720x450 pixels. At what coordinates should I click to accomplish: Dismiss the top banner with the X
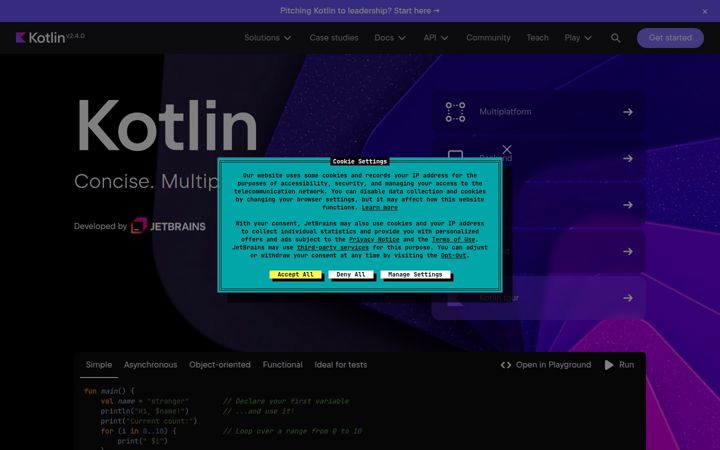(x=705, y=11)
